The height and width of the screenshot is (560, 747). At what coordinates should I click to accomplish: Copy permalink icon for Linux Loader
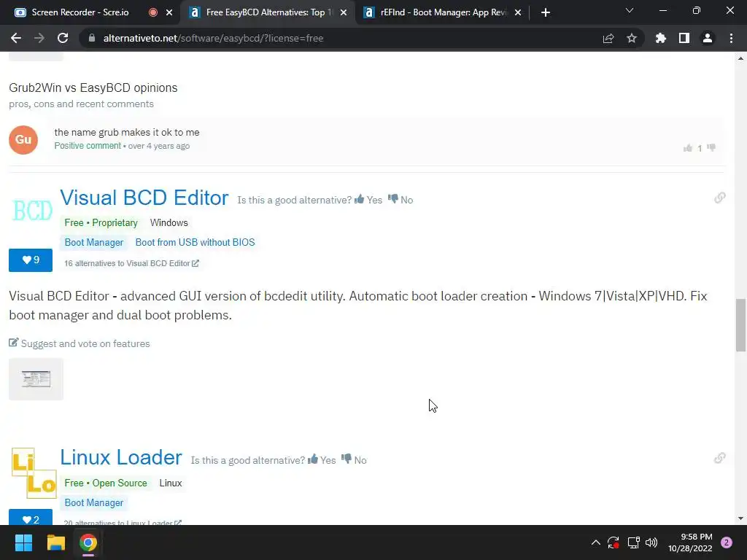[720, 458]
